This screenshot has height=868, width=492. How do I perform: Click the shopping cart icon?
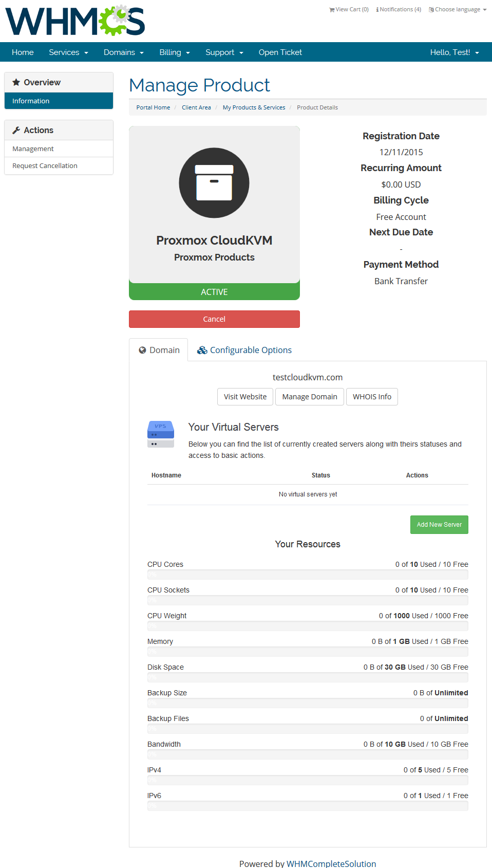tap(332, 10)
